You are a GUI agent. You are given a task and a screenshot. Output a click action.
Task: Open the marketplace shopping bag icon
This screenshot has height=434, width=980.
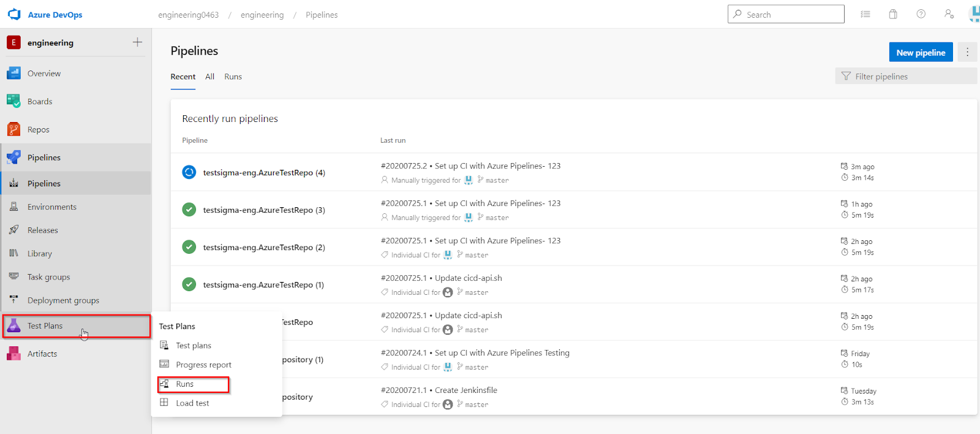pyautogui.click(x=893, y=14)
